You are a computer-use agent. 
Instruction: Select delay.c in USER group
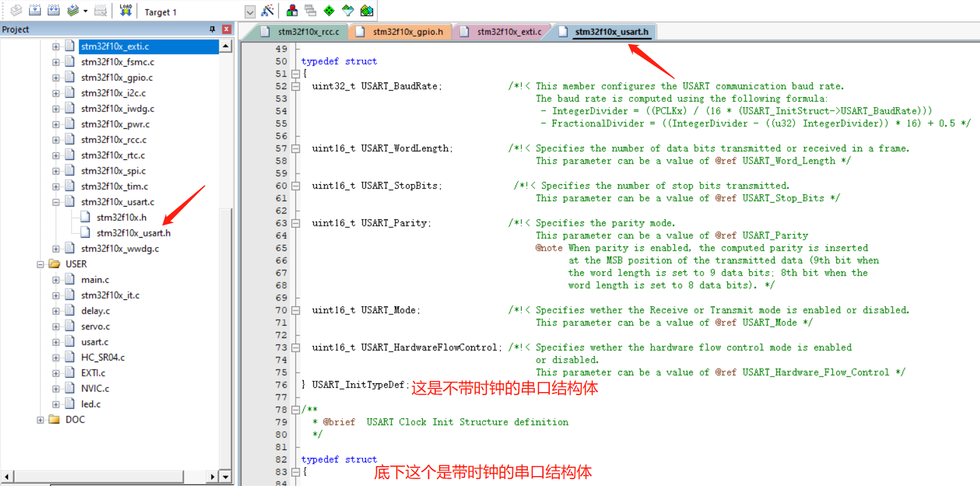tap(95, 311)
